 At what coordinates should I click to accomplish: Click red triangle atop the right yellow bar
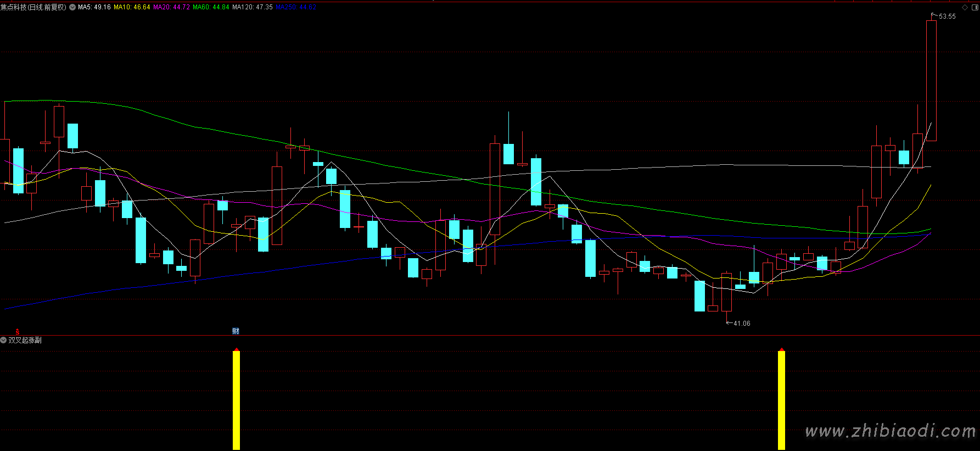[781, 349]
